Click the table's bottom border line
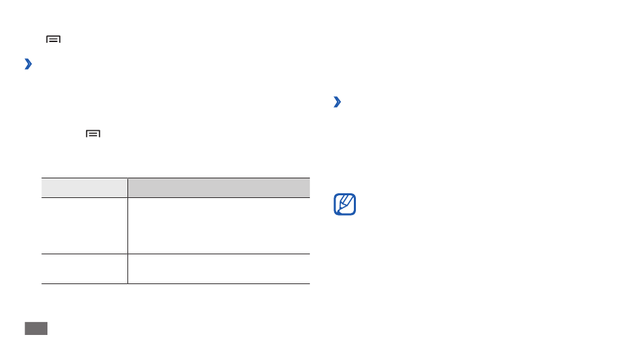 point(176,283)
